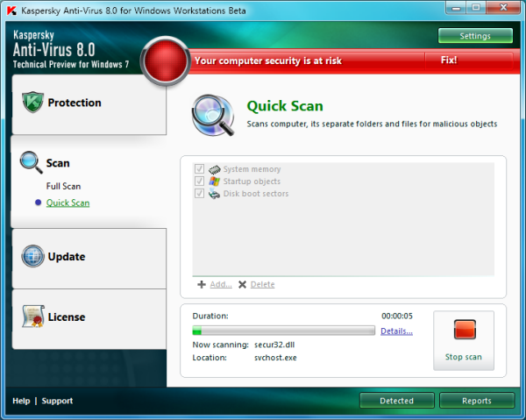Open the Support link

click(57, 401)
